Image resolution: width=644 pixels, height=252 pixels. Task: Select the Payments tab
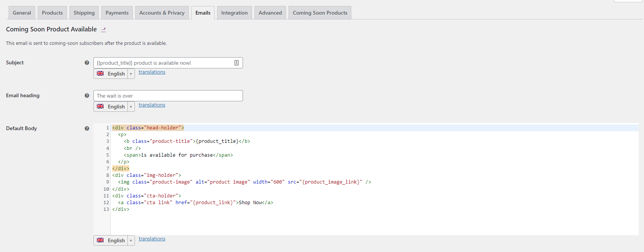point(117,13)
